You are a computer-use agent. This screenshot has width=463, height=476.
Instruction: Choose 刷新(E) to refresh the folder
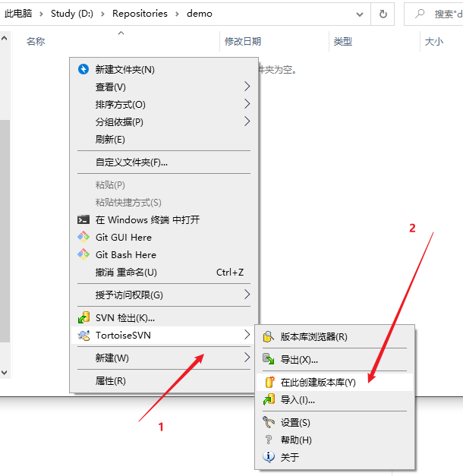[164, 140]
